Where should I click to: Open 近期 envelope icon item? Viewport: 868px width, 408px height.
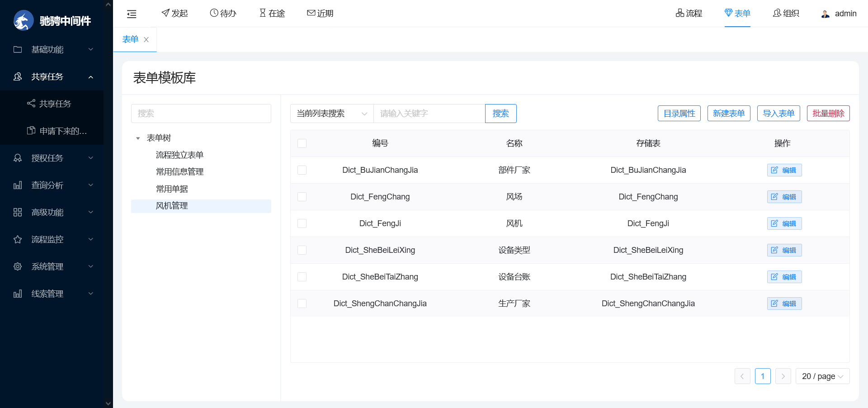311,13
